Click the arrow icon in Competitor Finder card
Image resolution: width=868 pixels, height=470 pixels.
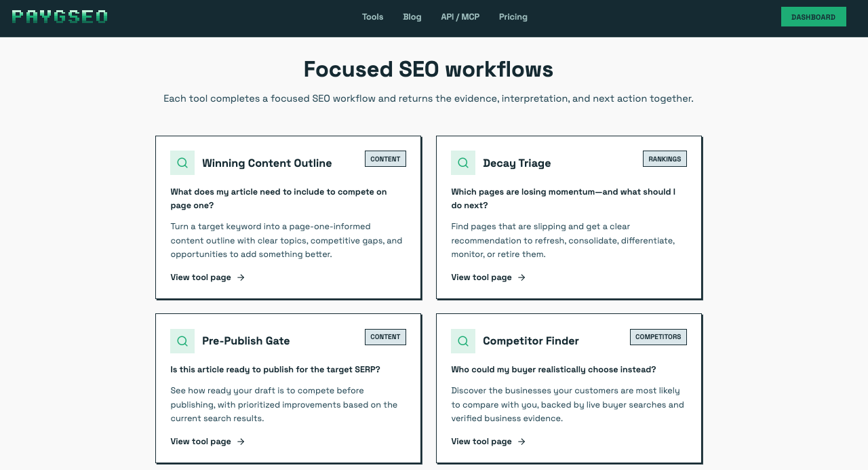point(521,442)
